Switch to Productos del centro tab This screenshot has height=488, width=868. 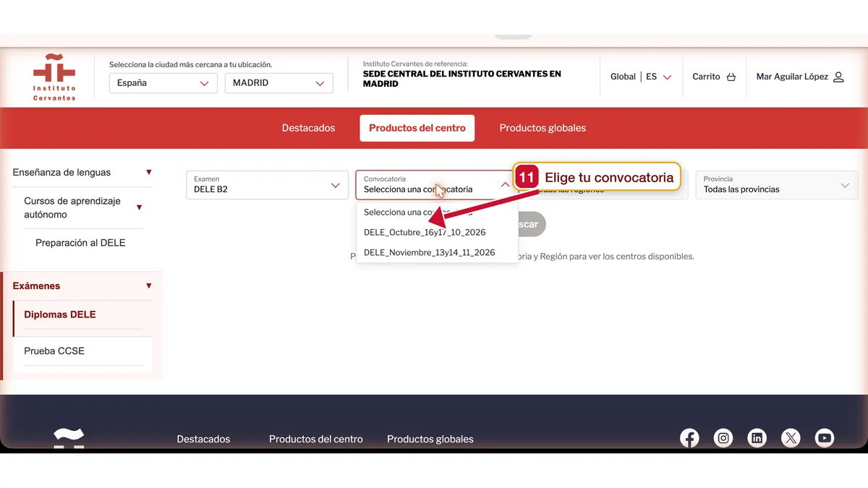click(417, 128)
